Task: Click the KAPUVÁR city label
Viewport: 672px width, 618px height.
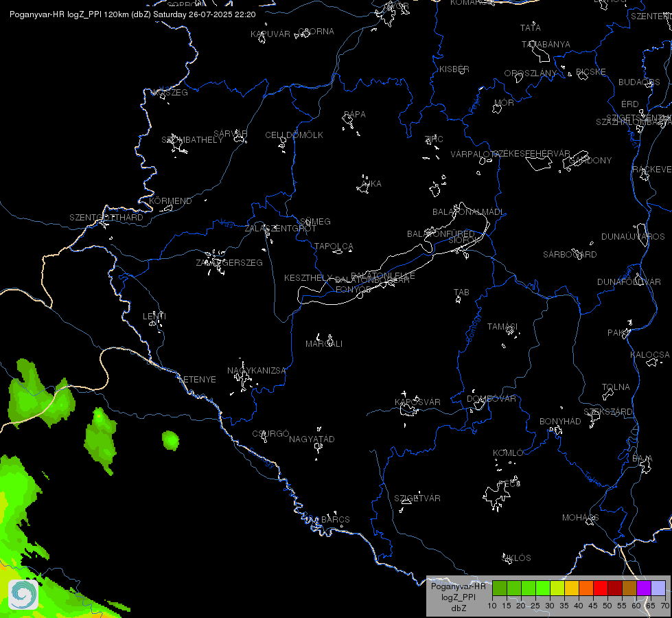Action: pos(270,34)
